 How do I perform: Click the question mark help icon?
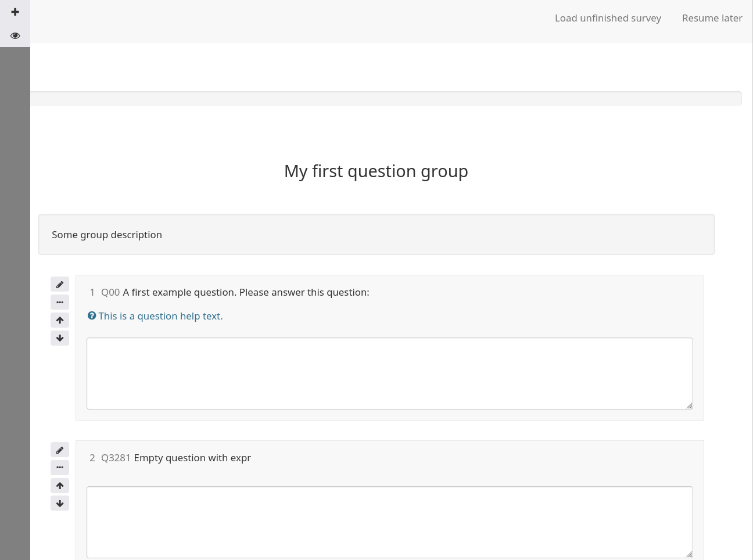[92, 316]
